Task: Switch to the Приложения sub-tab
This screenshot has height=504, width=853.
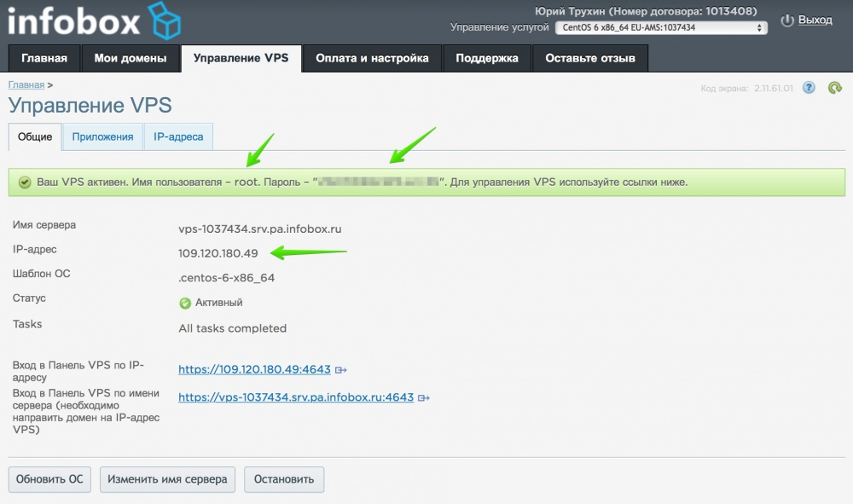Action: (x=103, y=137)
